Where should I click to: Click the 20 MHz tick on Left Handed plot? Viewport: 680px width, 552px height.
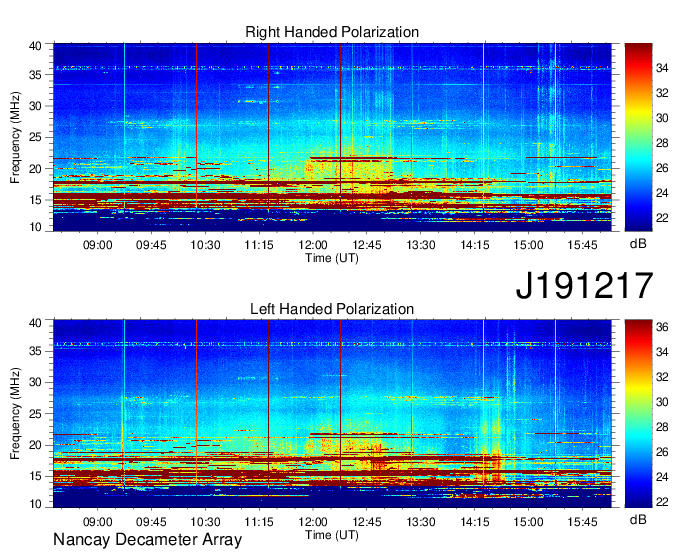(35, 445)
